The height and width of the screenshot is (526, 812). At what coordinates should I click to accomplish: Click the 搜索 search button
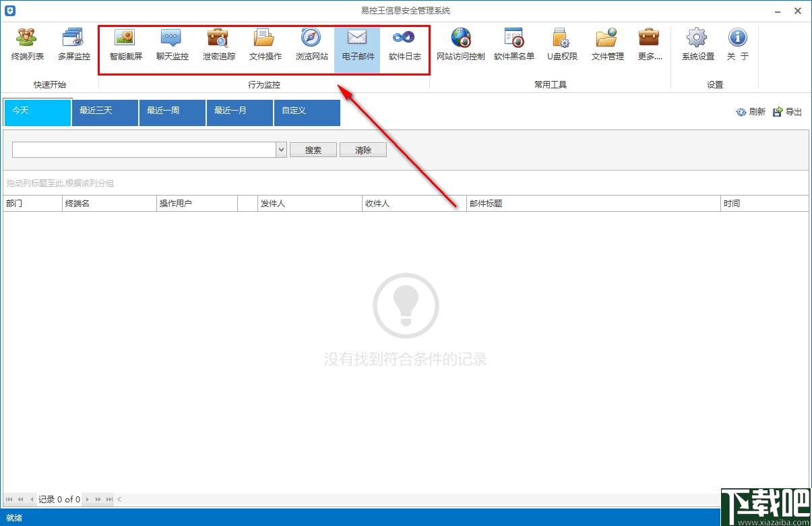point(313,150)
